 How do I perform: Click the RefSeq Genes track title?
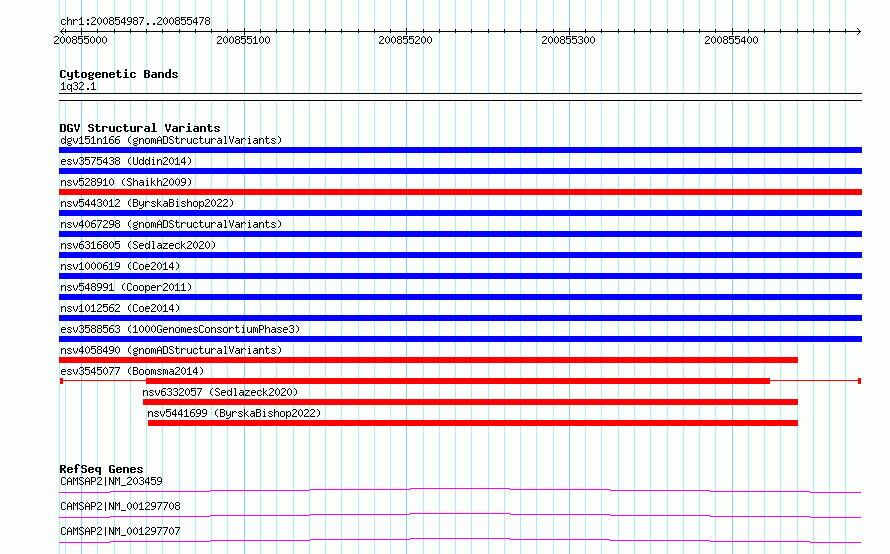point(101,469)
